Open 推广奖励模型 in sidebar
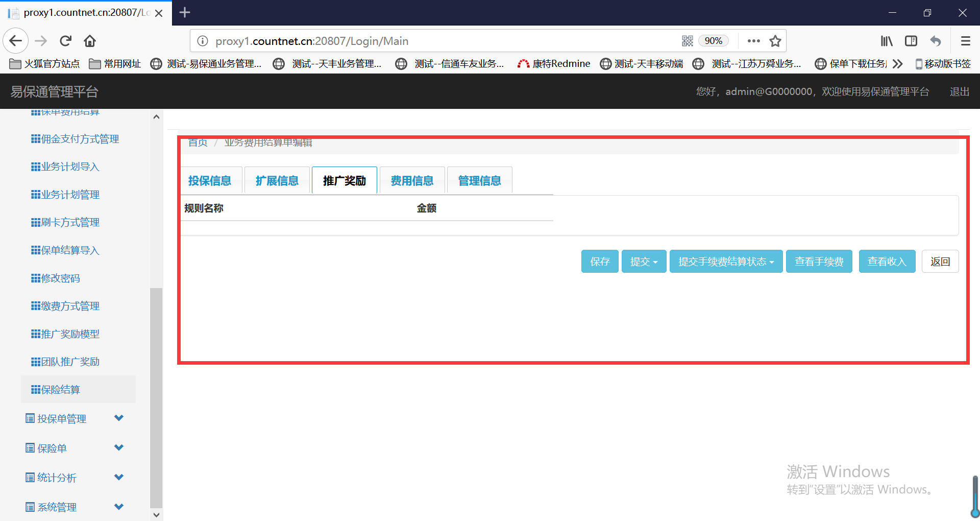980x521 pixels. tap(65, 334)
